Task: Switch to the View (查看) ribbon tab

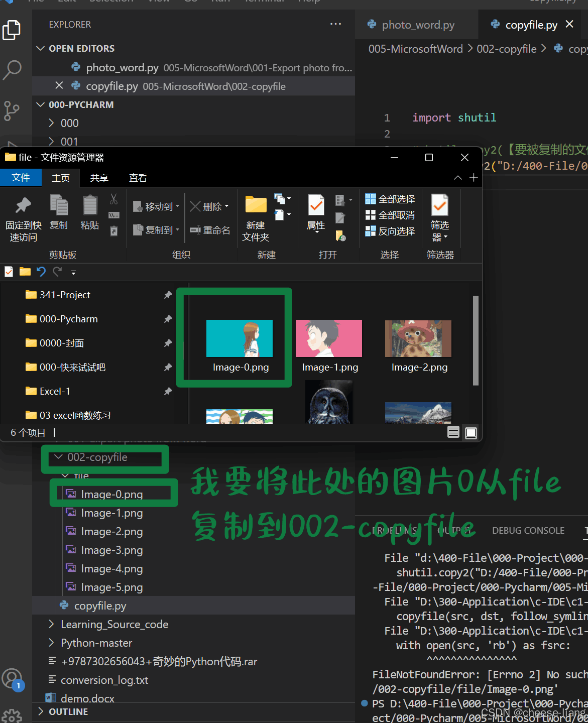Action: (x=138, y=178)
